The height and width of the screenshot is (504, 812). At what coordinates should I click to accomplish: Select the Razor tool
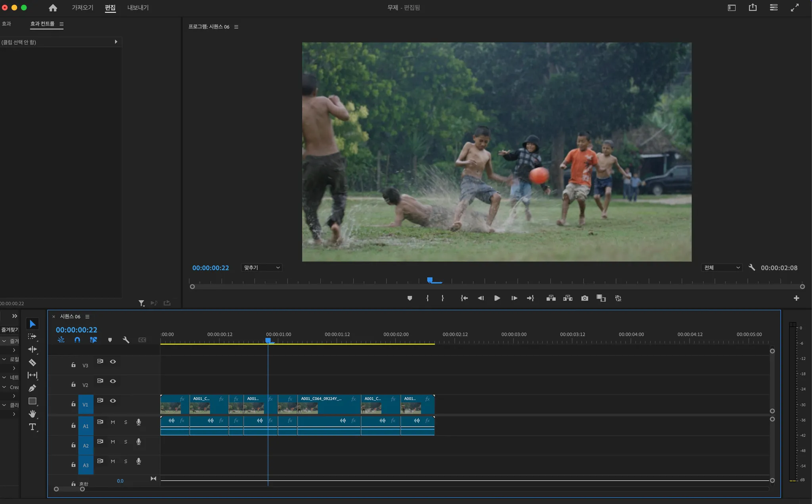(33, 362)
